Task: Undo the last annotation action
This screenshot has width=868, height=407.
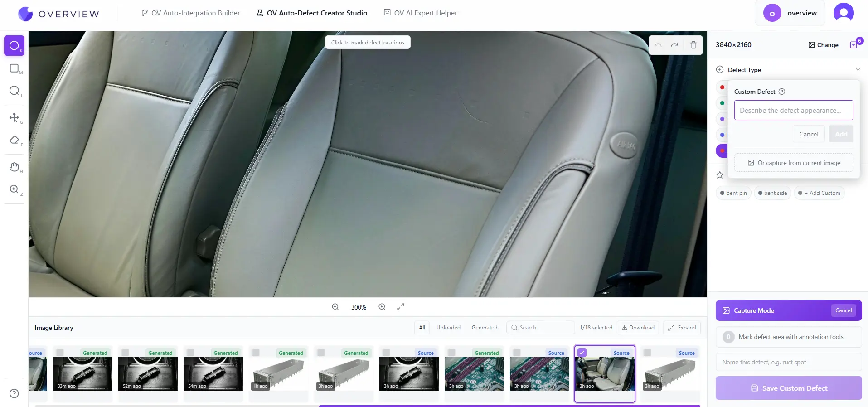Action: (658, 45)
